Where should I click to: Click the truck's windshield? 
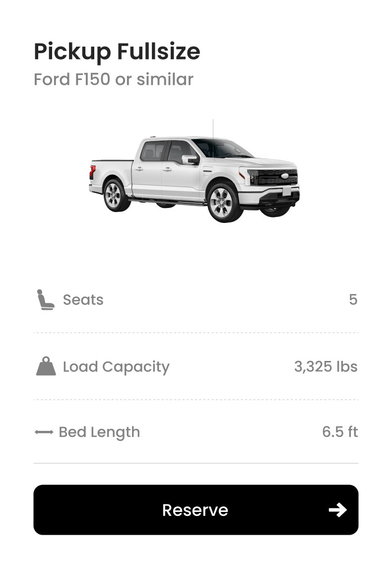pos(223,148)
